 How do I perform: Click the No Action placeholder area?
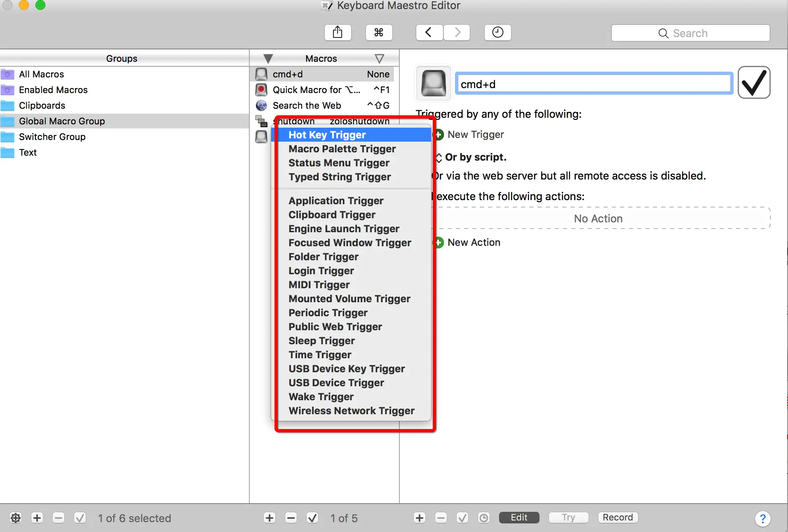601,218
